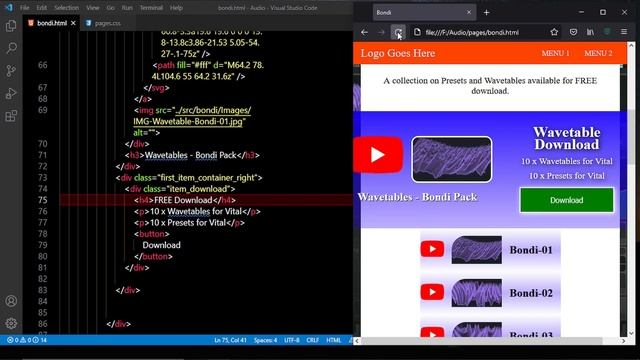The width and height of the screenshot is (640, 360).
Task: Open the View menu
Action: [93, 8]
